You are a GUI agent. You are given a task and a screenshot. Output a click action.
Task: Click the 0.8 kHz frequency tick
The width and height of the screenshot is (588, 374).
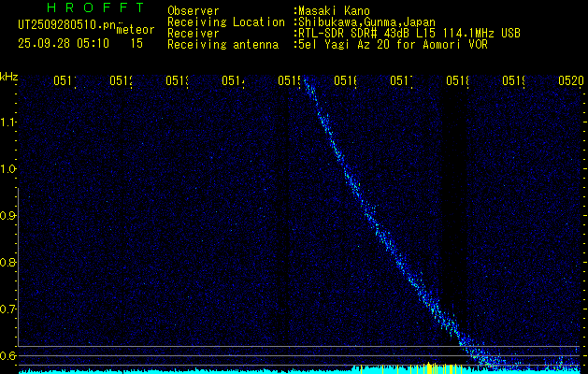pyautogui.click(x=8, y=263)
